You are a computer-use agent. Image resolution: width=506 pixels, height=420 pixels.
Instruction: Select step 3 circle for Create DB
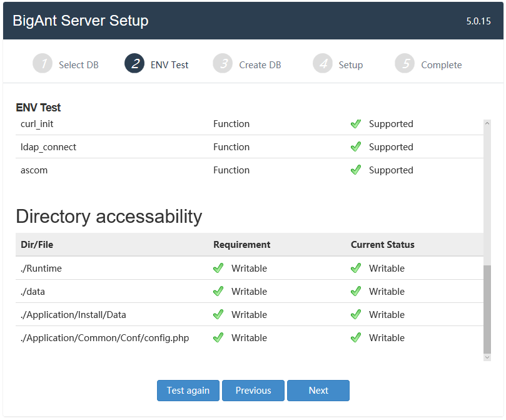[223, 63]
